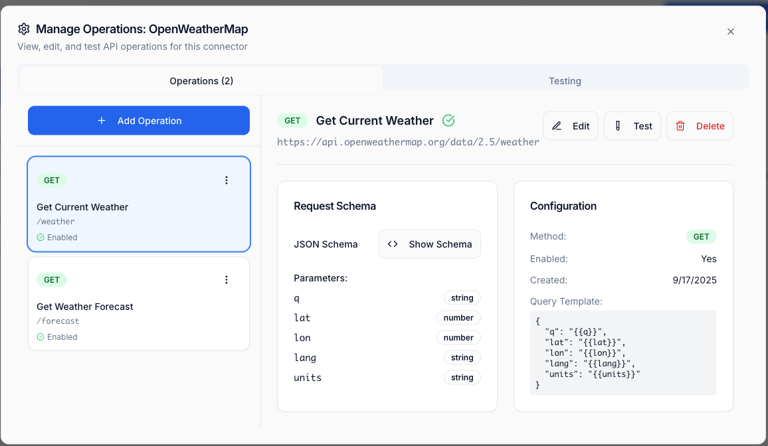This screenshot has height=446, width=768.
Task: Click the q parameter name
Action: coord(296,298)
